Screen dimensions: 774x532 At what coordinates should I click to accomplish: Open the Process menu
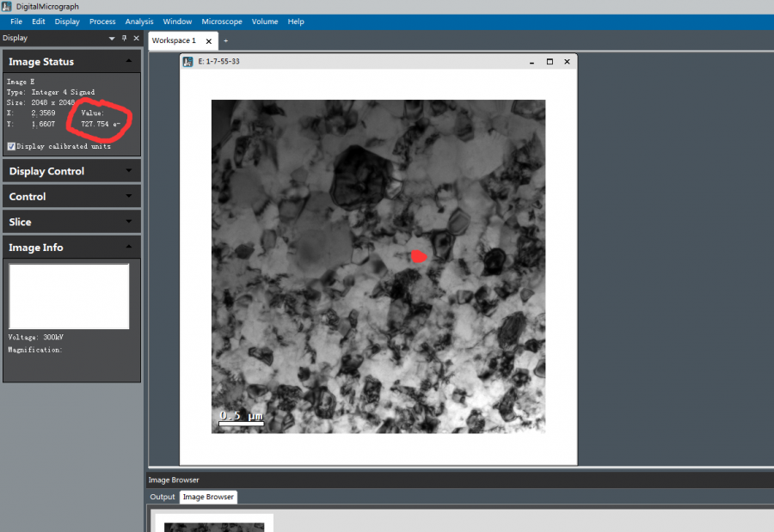click(102, 21)
